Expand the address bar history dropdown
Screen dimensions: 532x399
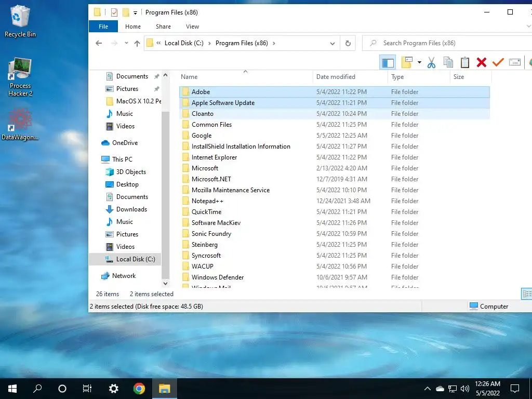pyautogui.click(x=332, y=44)
